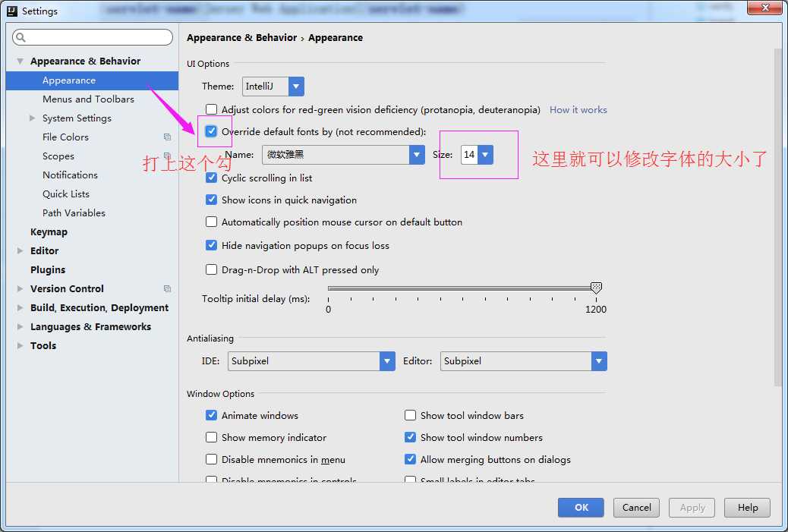Click the project-level icon beside Scopes
This screenshot has height=532, width=788.
(167, 156)
